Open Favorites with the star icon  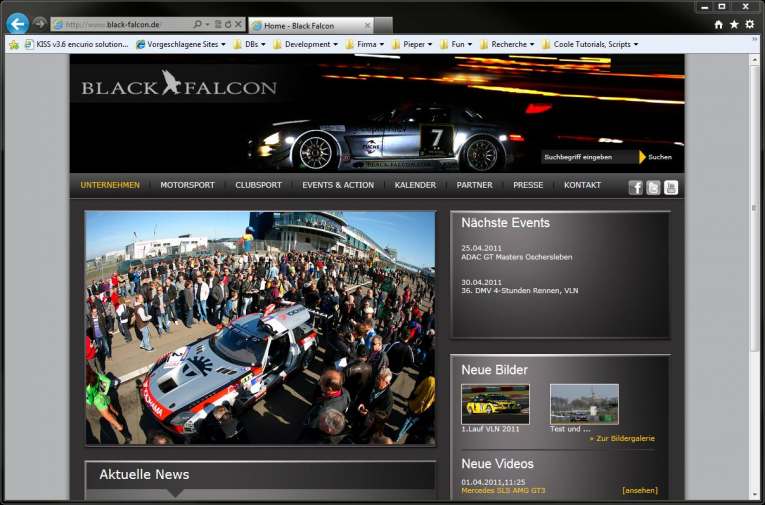pos(734,24)
